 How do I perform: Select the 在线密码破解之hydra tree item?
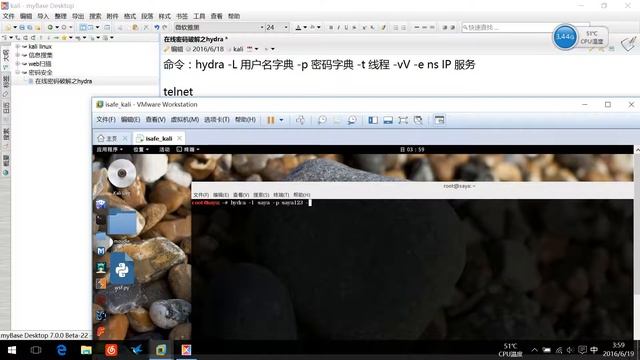coord(63,81)
